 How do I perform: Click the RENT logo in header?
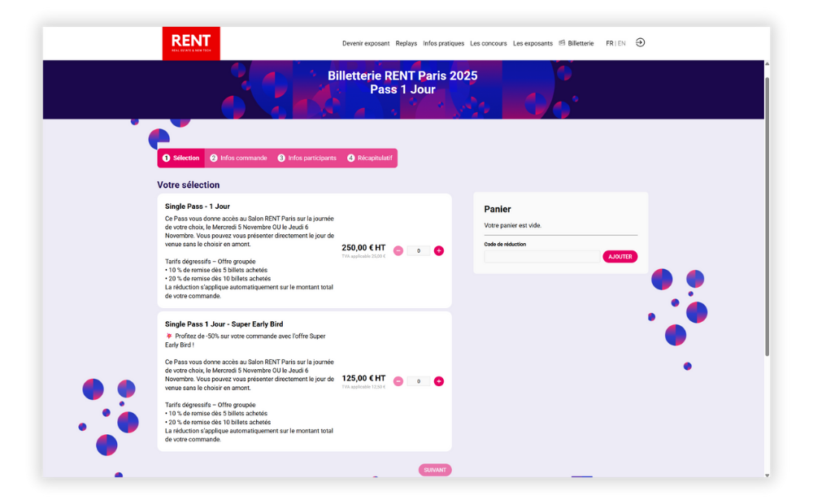[191, 43]
